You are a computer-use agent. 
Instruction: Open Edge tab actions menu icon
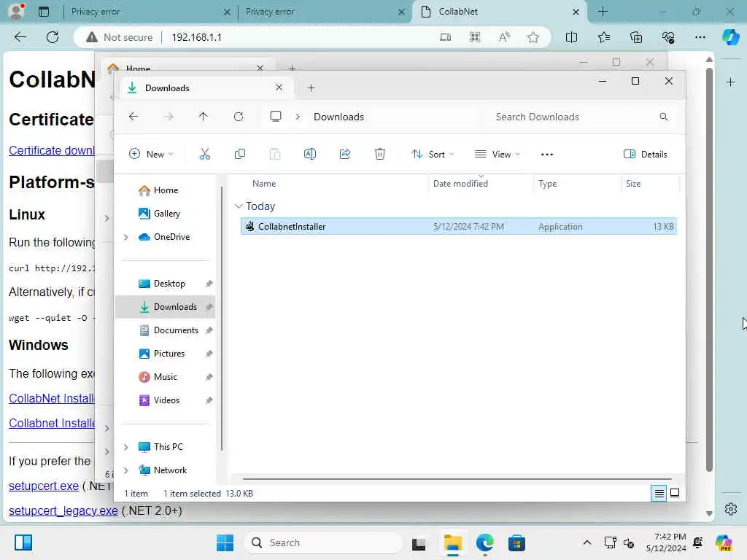(x=44, y=12)
